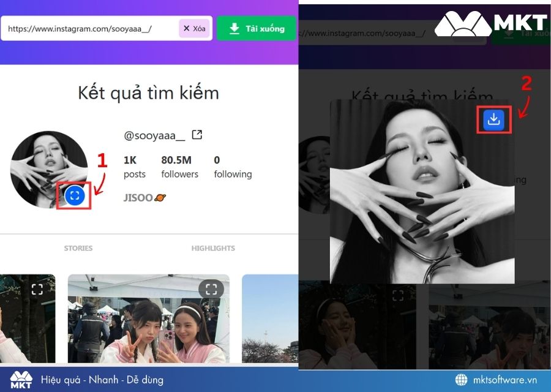The width and height of the screenshot is (551, 392).
Task: Click the blue capture icon on profile avatar
Action: pos(76,196)
